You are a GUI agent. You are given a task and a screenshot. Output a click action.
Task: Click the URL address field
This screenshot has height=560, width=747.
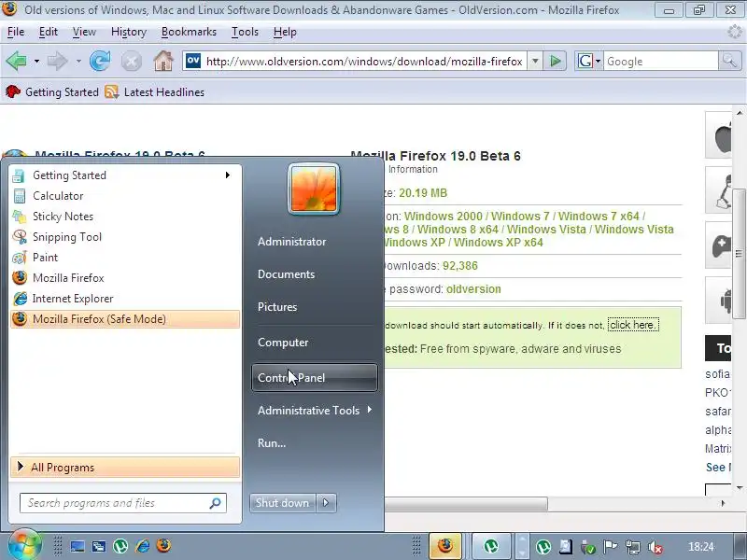pos(364,61)
